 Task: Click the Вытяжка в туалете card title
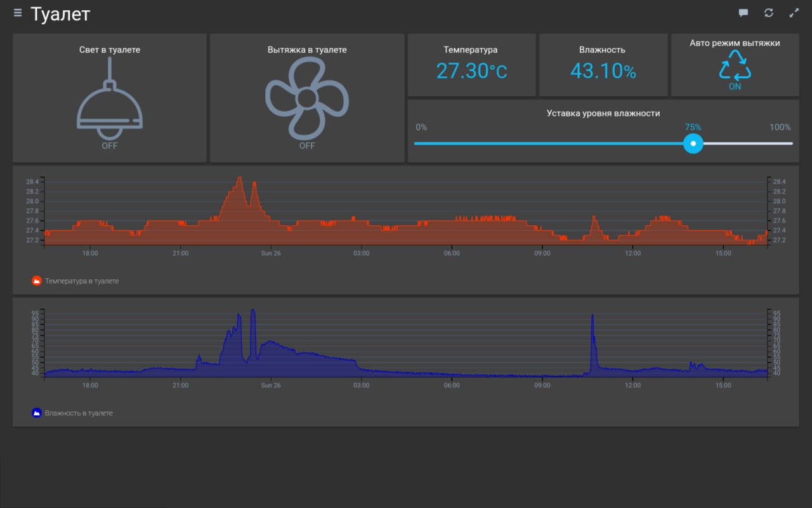click(307, 50)
